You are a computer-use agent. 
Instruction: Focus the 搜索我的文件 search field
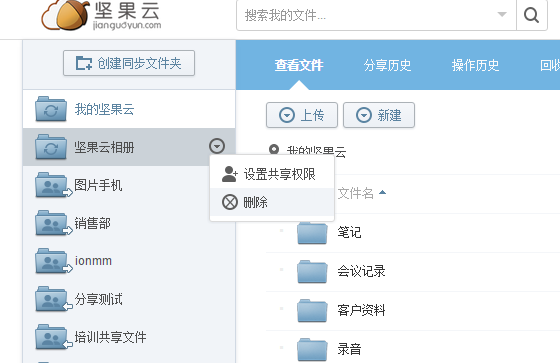(x=366, y=15)
